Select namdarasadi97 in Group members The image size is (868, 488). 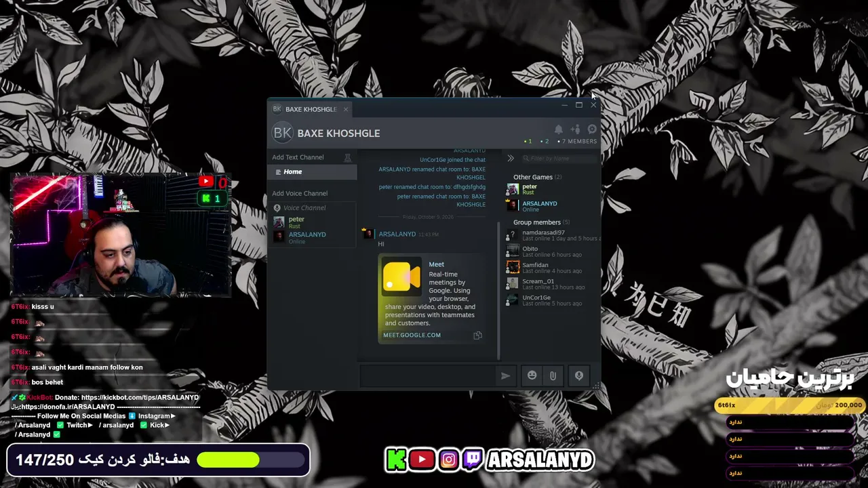(x=552, y=235)
